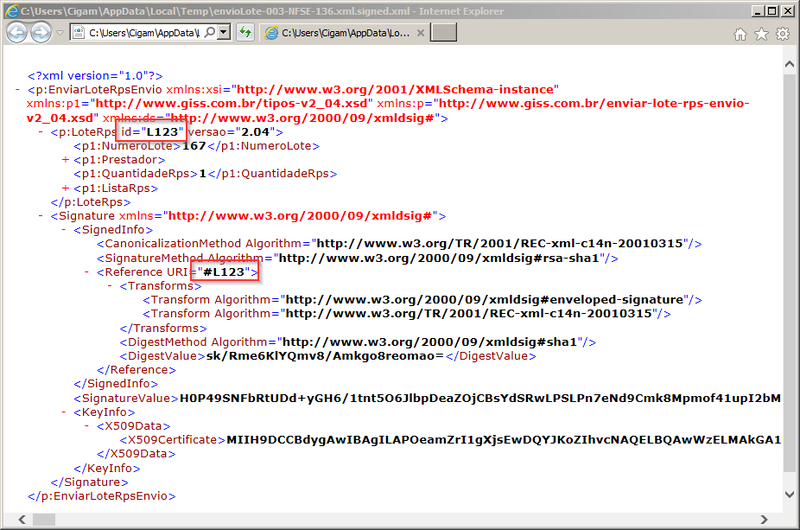Viewport: 800px width, 530px height.
Task: Collapse the p:EnviarLoteRpsEnvio root node
Action: 18,90
